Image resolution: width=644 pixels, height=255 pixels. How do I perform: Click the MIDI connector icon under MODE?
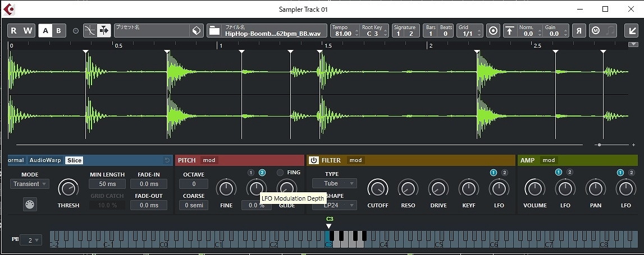[x=30, y=205]
